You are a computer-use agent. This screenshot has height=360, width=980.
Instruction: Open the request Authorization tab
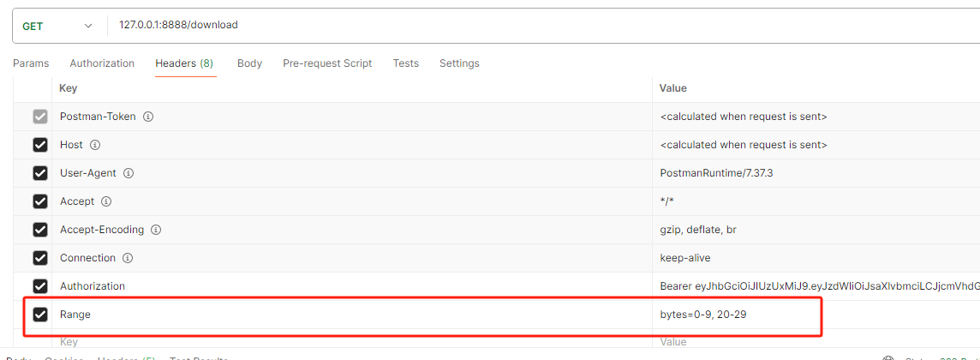pos(102,63)
